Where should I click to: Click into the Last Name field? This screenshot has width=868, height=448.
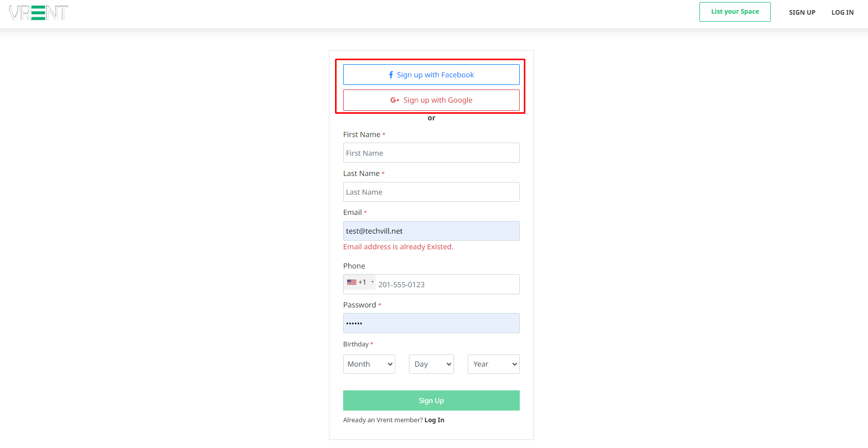click(431, 192)
